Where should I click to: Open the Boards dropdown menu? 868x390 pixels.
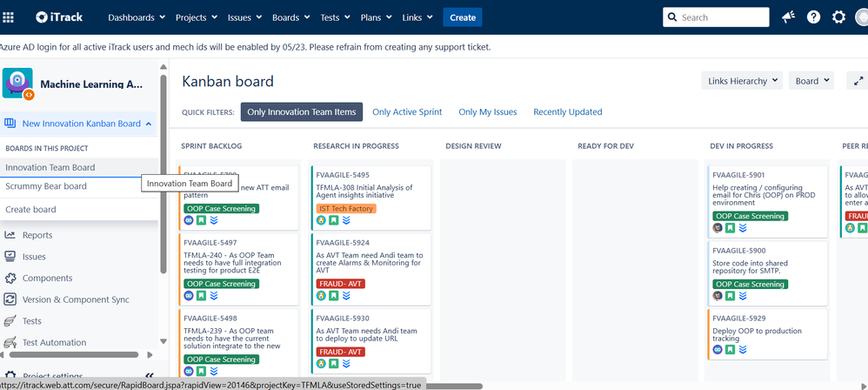[x=291, y=17]
